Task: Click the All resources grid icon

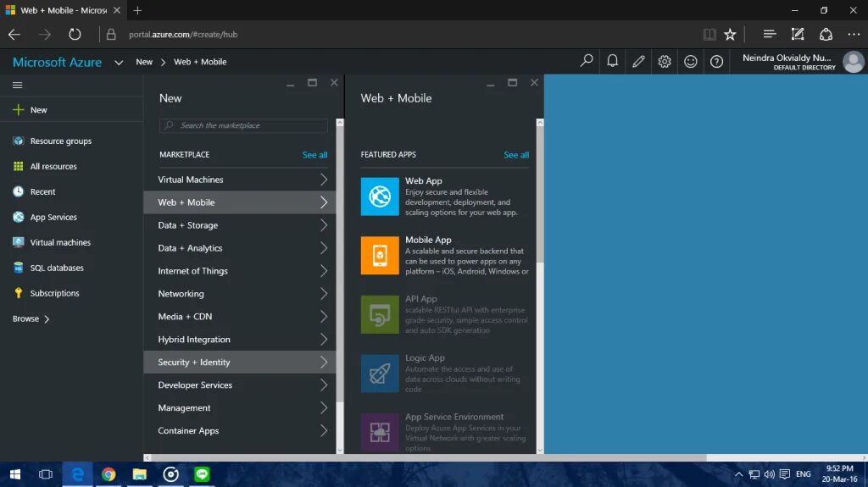Action: point(19,166)
